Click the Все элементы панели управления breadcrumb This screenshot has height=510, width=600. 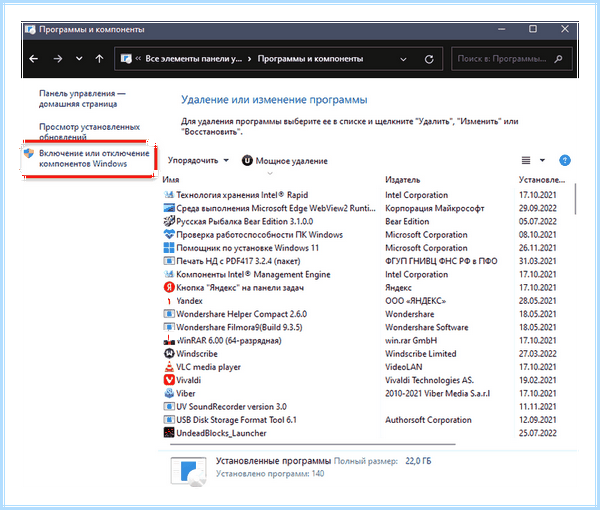coord(193,59)
